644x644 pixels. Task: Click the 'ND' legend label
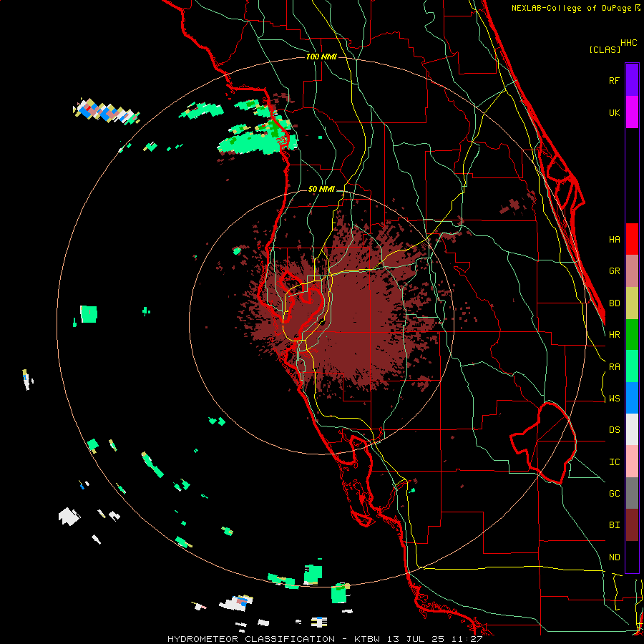(x=615, y=557)
